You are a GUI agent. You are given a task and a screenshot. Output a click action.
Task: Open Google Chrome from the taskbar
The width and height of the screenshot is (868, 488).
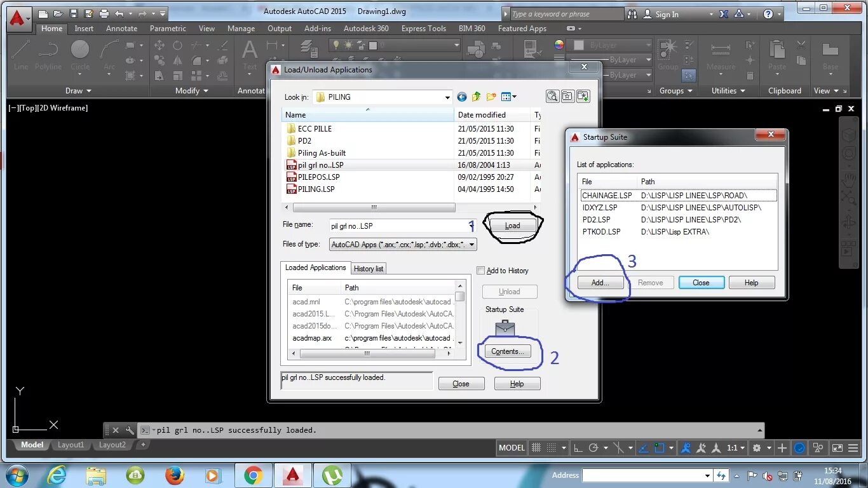tap(253, 475)
